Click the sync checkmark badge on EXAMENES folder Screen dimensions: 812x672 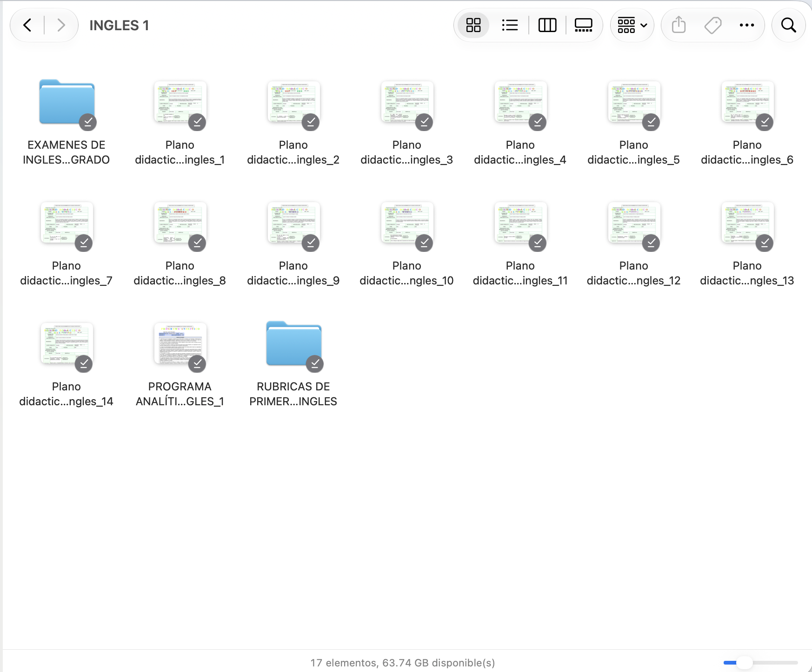tap(88, 122)
